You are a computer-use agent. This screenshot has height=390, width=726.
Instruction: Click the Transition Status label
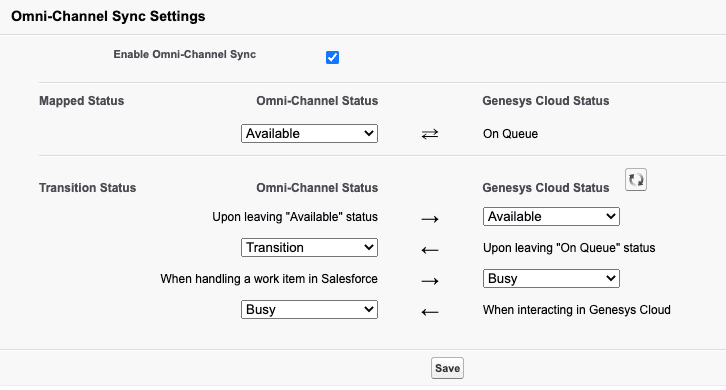point(88,188)
